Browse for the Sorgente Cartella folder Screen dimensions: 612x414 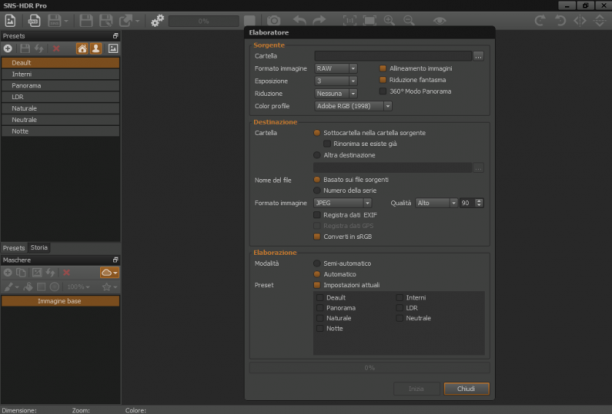pyautogui.click(x=478, y=56)
